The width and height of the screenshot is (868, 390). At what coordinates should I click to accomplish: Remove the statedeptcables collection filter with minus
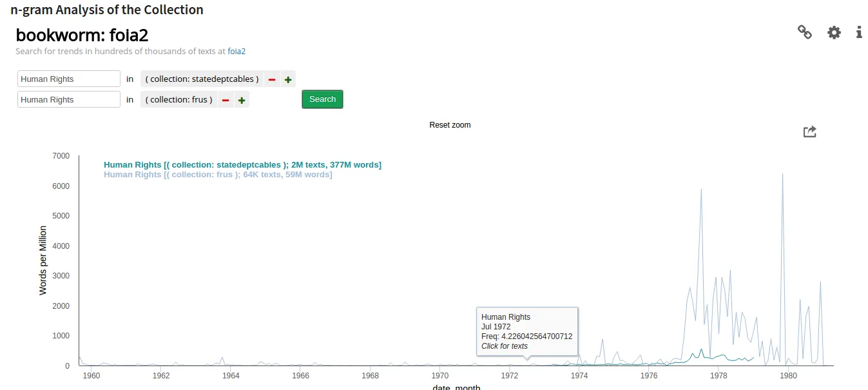272,79
